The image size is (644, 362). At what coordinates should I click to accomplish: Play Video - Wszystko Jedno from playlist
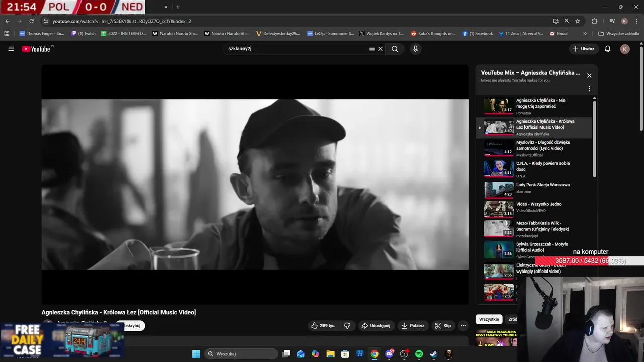[x=534, y=209]
